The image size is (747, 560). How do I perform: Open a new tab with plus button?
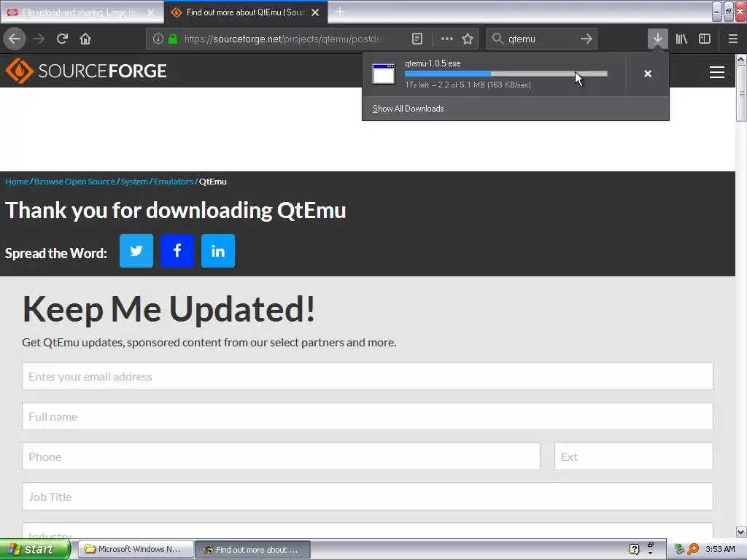tap(340, 12)
